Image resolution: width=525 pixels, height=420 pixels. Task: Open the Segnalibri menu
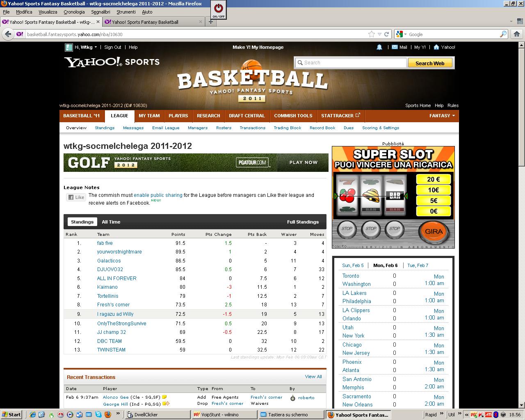pyautogui.click(x=100, y=12)
